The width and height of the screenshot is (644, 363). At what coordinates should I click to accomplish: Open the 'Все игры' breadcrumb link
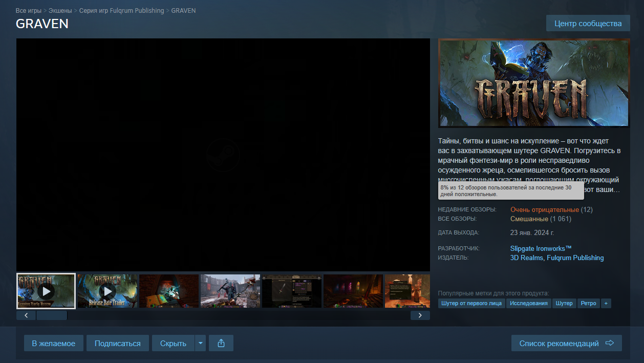[x=29, y=10]
